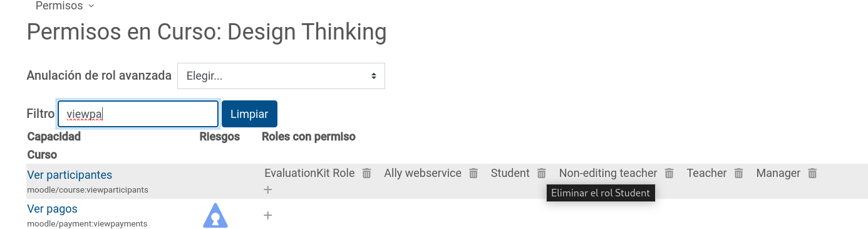Focus the Filtro text field

click(138, 114)
